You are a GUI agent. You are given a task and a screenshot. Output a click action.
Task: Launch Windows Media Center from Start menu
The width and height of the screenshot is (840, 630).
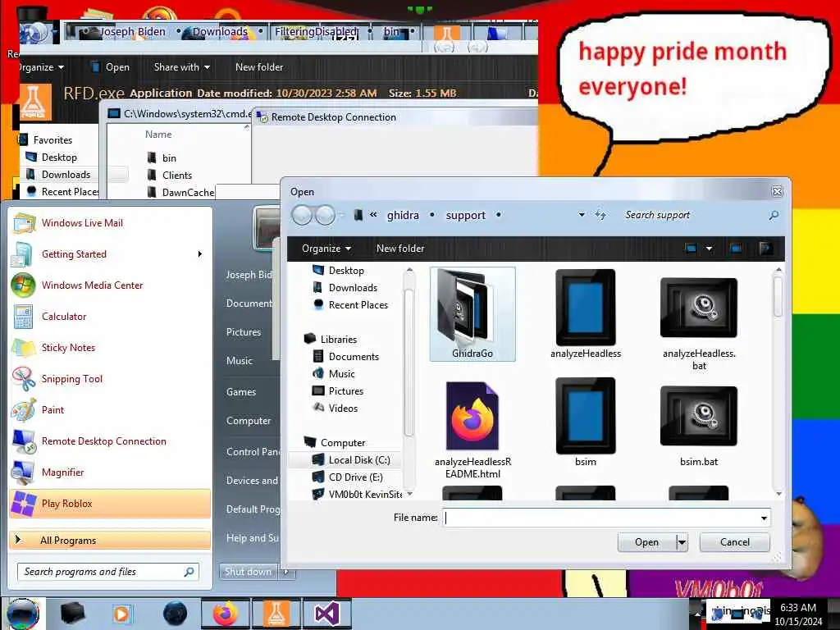click(110, 285)
